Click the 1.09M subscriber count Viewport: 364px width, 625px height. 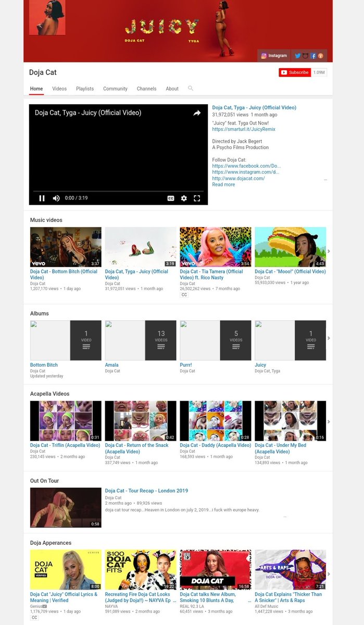point(319,72)
